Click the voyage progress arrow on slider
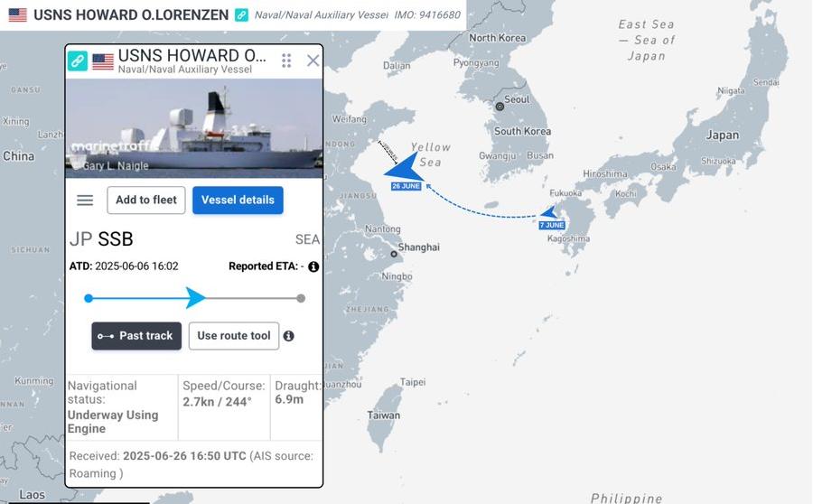813x504 pixels. click(195, 298)
